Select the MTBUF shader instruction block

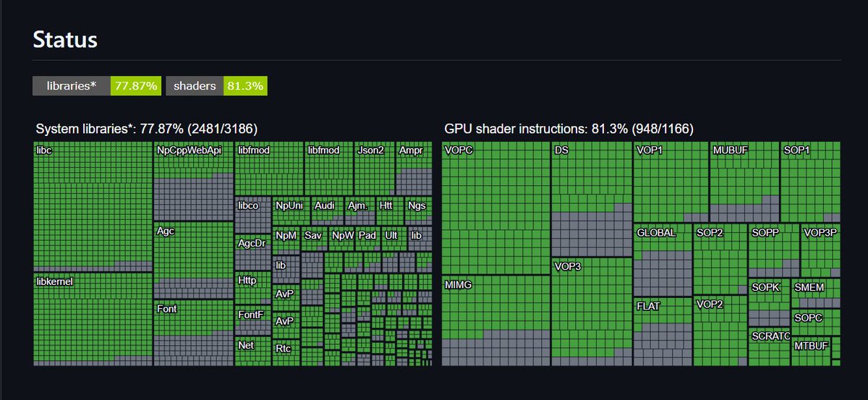point(812,351)
